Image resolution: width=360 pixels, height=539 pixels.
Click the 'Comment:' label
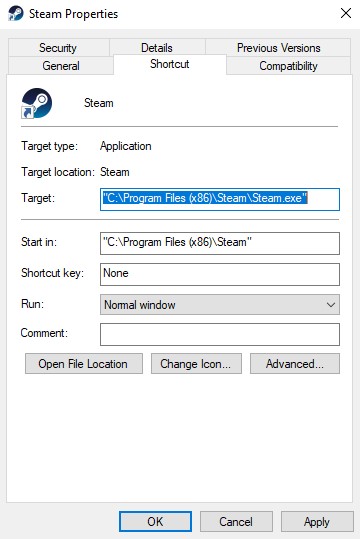(x=44, y=333)
